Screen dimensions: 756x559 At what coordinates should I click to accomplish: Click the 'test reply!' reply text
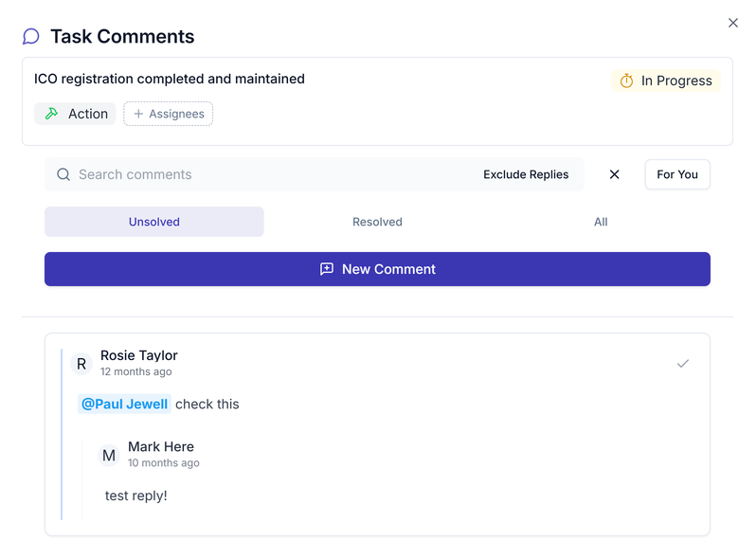[x=136, y=496]
